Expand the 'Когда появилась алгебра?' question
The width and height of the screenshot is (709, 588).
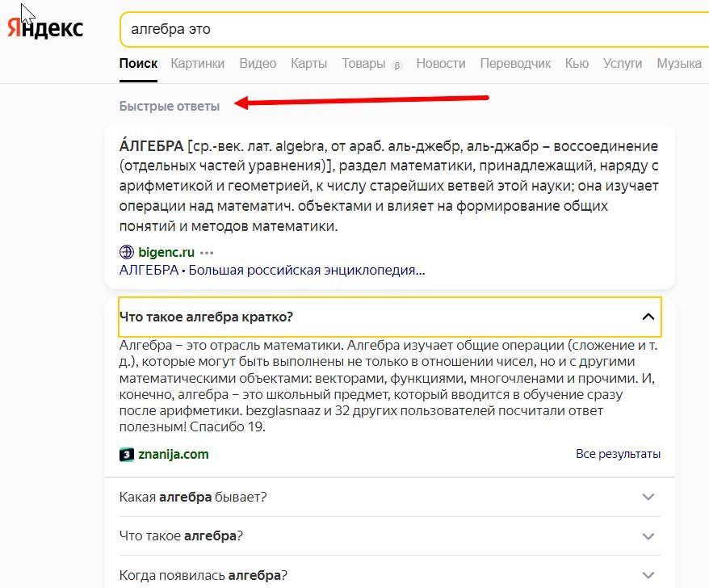click(648, 575)
